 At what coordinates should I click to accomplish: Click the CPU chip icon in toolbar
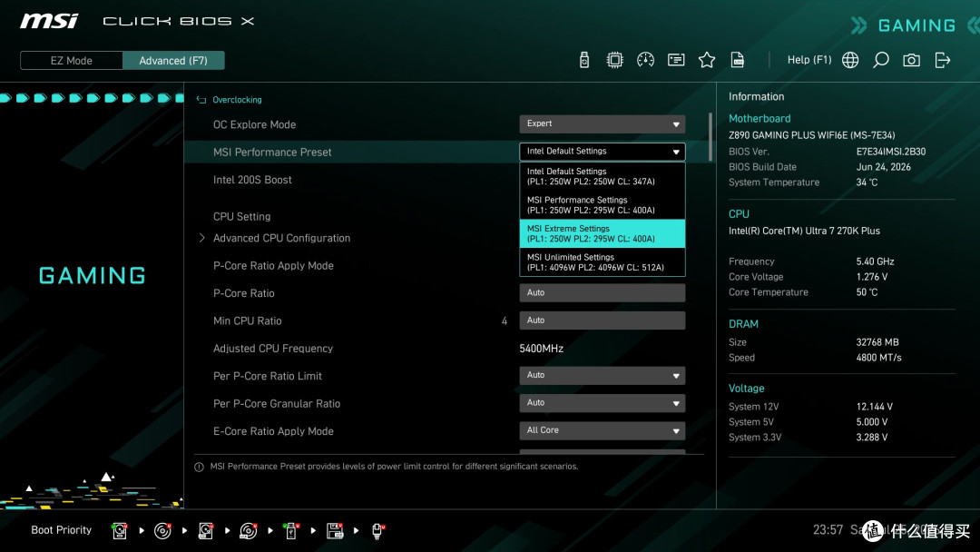pyautogui.click(x=615, y=60)
